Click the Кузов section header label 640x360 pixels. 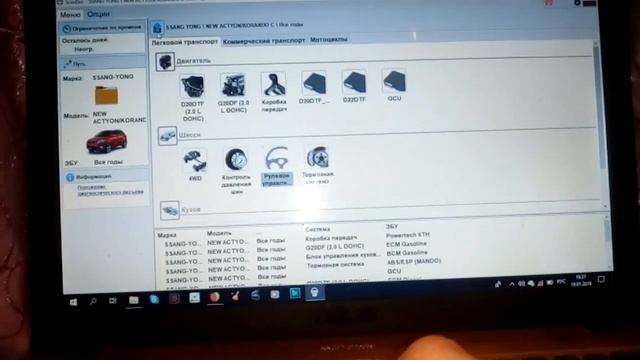[191, 210]
